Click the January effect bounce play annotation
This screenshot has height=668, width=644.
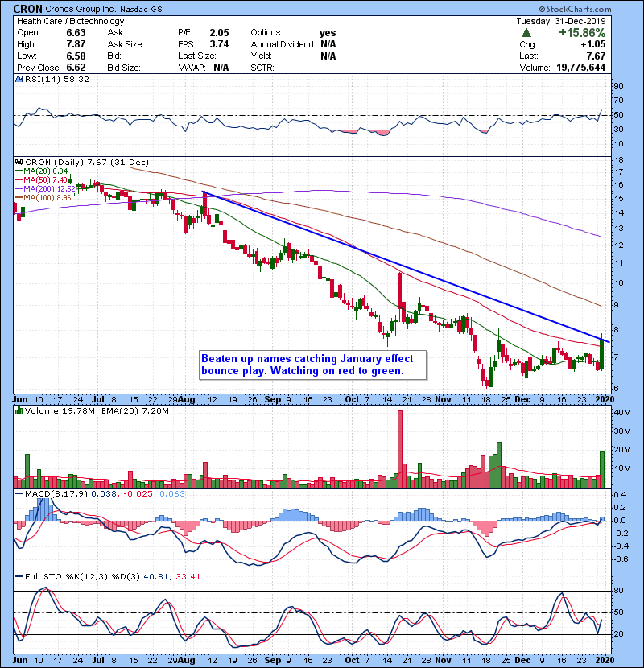point(313,365)
